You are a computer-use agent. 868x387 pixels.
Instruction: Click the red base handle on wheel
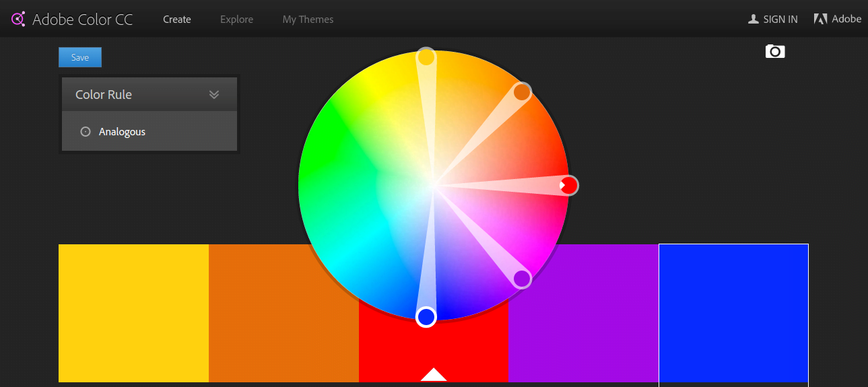pyautogui.click(x=569, y=185)
